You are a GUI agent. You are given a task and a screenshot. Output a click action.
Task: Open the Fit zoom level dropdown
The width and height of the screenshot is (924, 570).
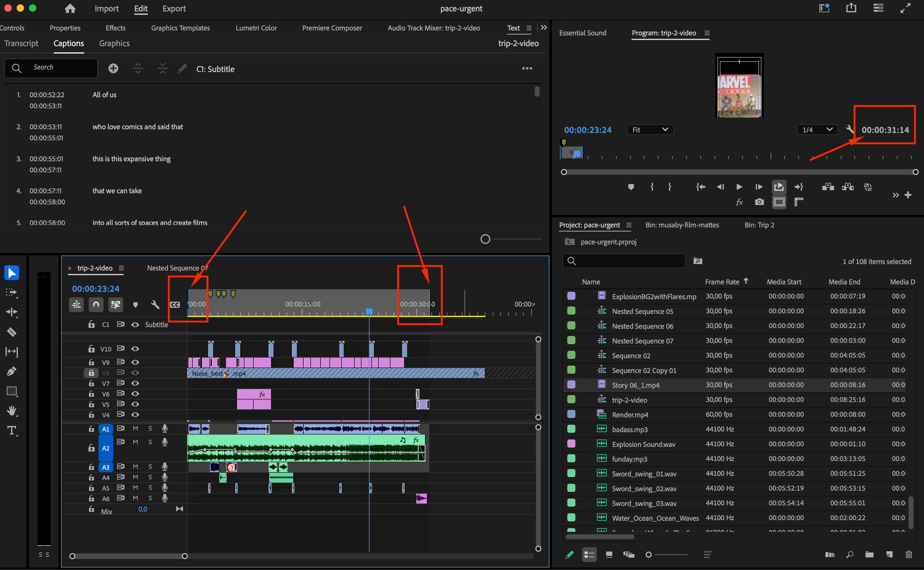[x=650, y=130]
